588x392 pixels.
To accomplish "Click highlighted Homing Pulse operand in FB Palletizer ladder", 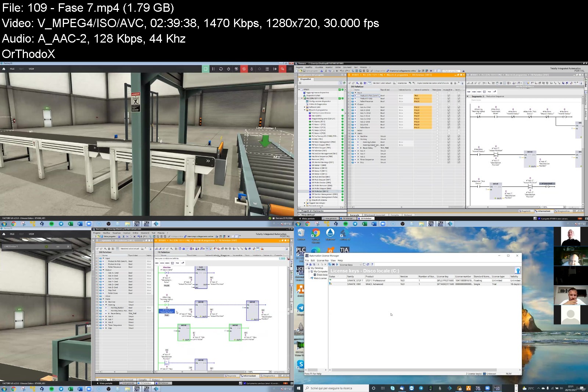I will [x=166, y=311].
